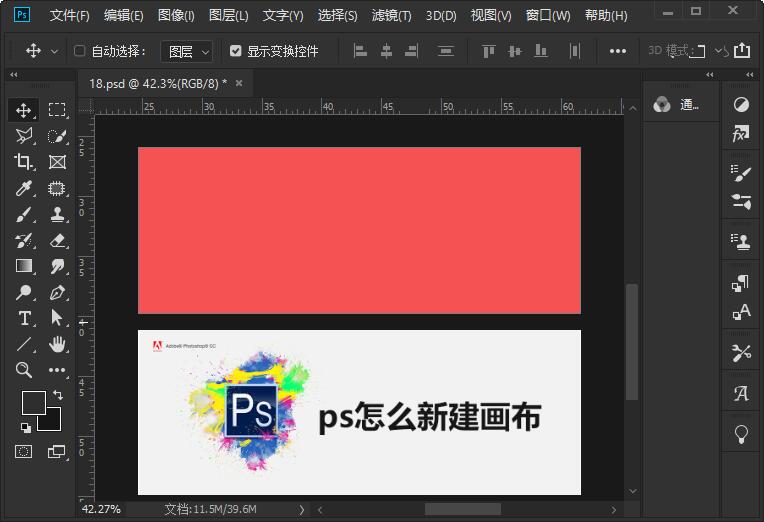Enable the Auto-Select checkbox

[79, 51]
